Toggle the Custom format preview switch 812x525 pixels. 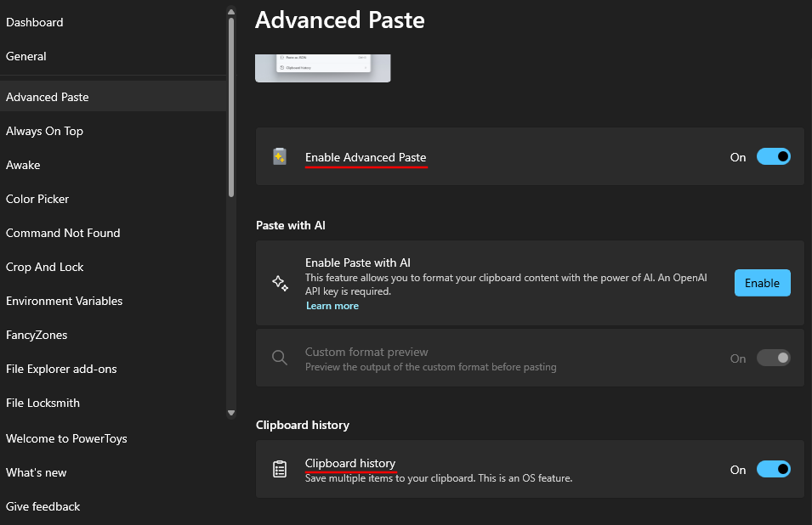pos(773,358)
